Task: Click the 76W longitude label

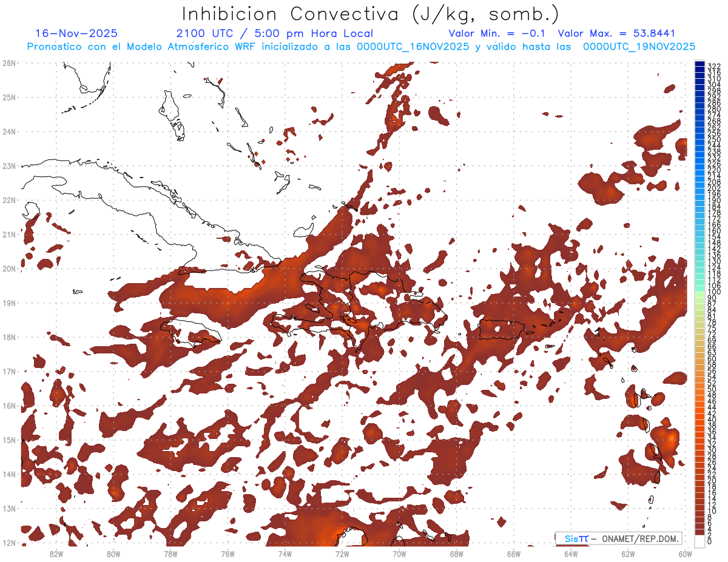Action: pyautogui.click(x=227, y=554)
